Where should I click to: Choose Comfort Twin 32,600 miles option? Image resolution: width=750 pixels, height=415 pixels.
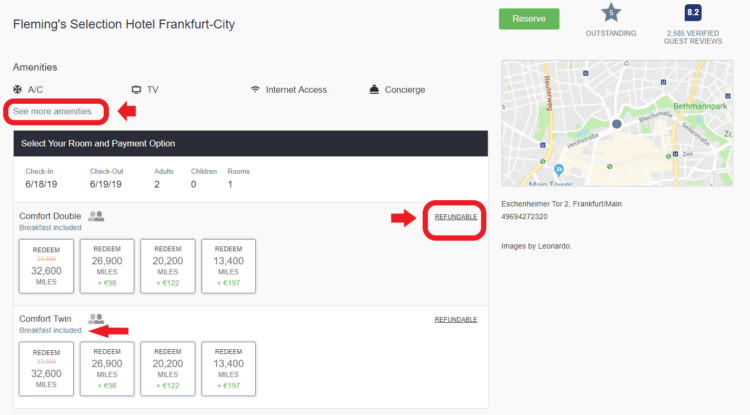pyautogui.click(x=46, y=369)
